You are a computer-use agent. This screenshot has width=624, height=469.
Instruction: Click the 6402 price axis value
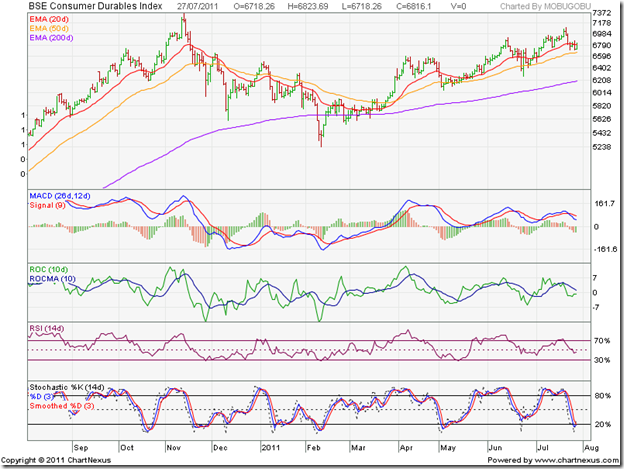pyautogui.click(x=602, y=68)
